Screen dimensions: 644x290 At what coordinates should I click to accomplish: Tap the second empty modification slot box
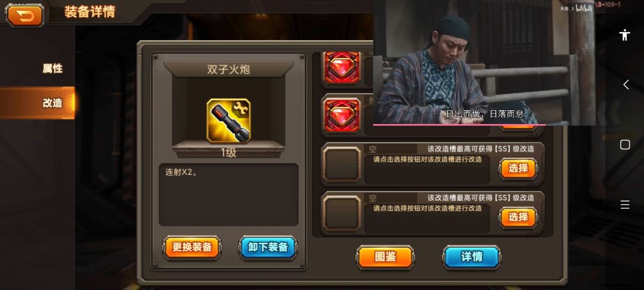tap(342, 213)
